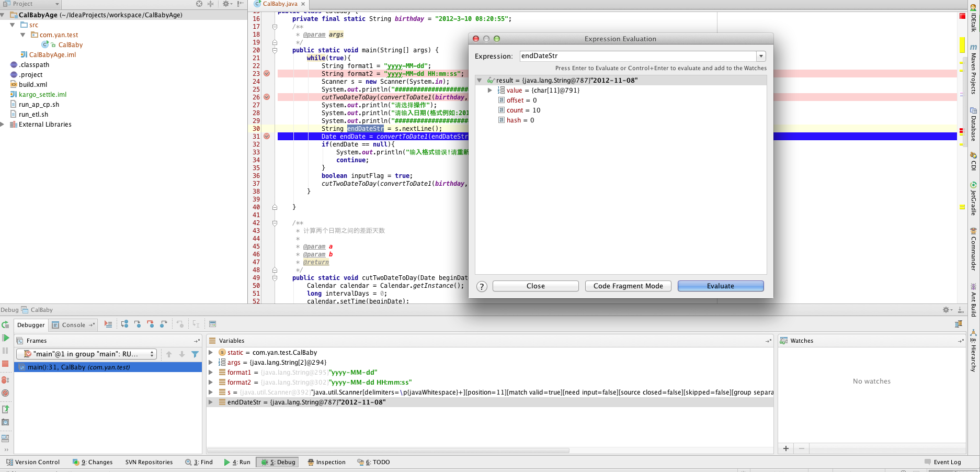Click the Step Into debugger icon
The width and height of the screenshot is (980, 472).
138,324
